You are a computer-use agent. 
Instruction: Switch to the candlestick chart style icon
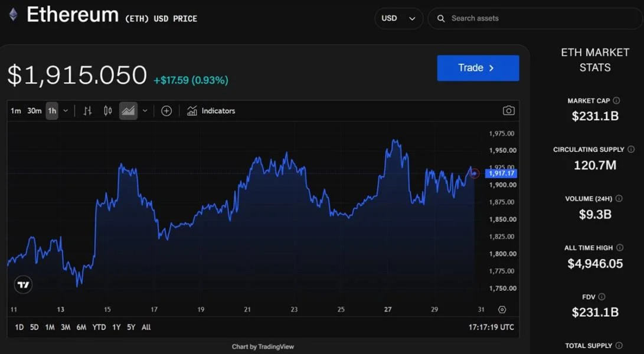107,111
